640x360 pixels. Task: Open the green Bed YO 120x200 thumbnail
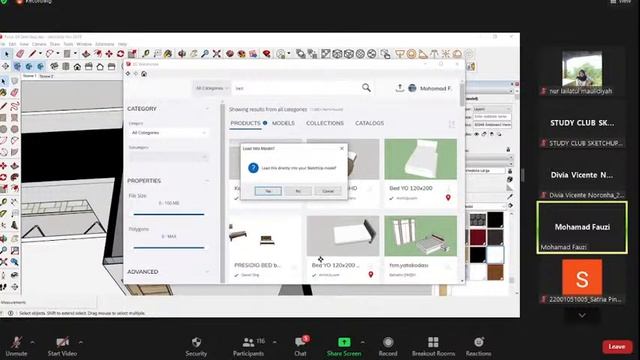[x=420, y=159]
